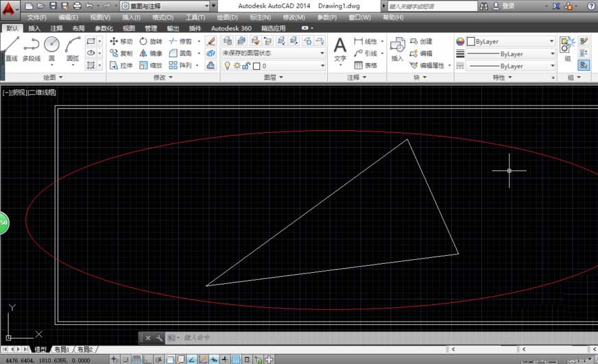Click the Copy (复制) tool
This screenshot has width=598, height=364.
pos(121,53)
